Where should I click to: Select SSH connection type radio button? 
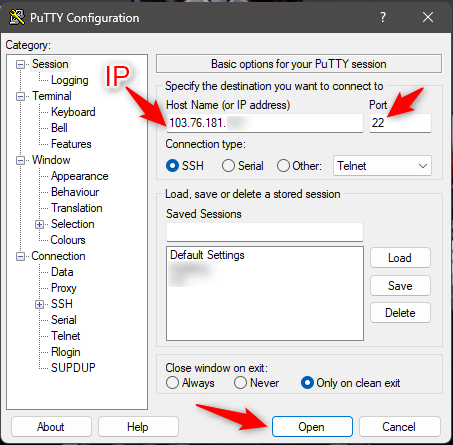click(172, 166)
